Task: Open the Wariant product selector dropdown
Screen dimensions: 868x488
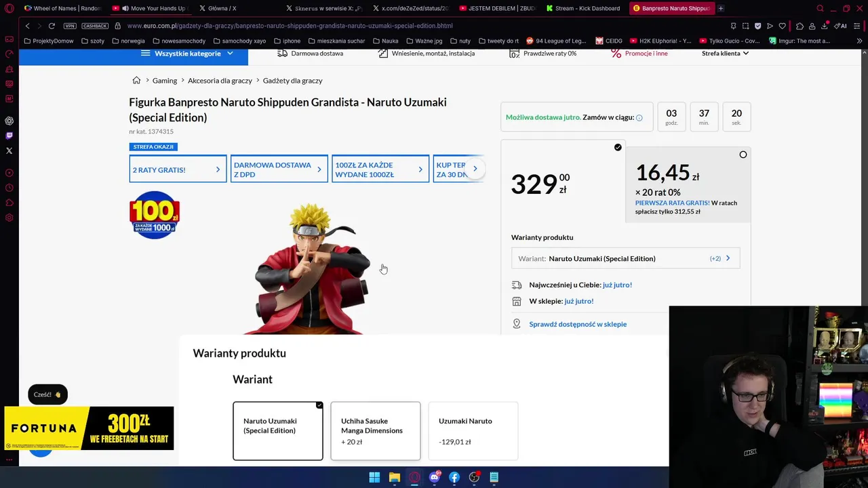Action: point(625,258)
